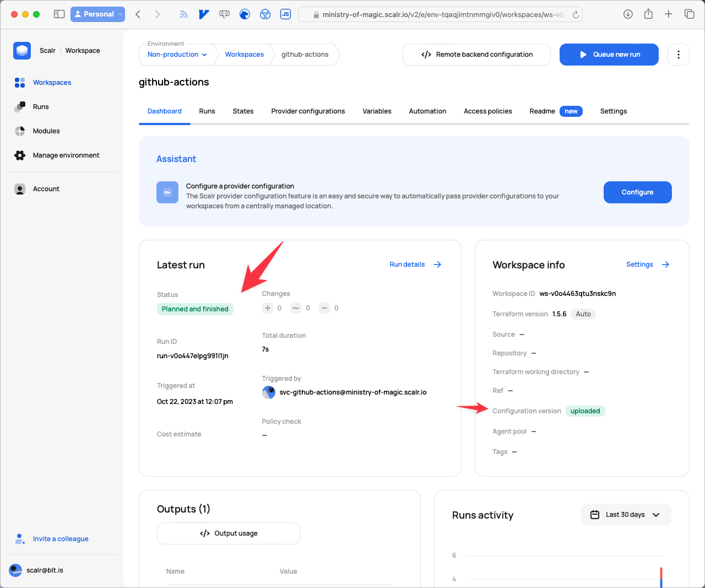Click the Output usage button
The height and width of the screenshot is (588, 705).
[x=229, y=533]
